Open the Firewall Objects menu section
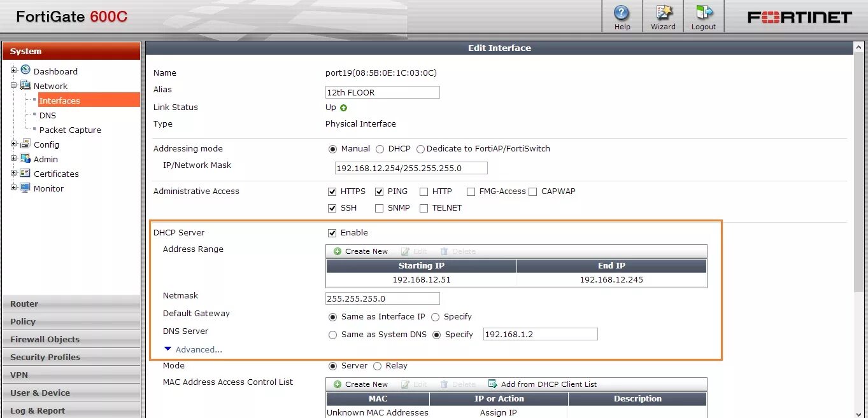Image resolution: width=868 pixels, height=418 pixels. point(71,339)
